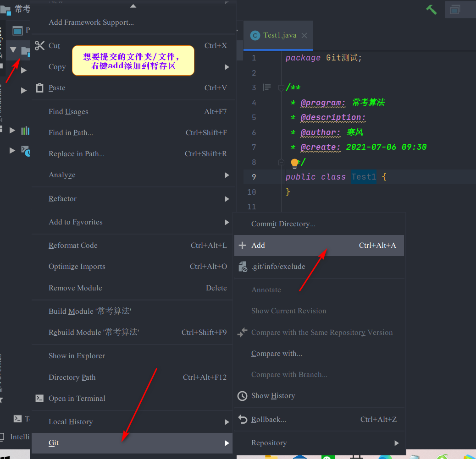Click the Rollback undo arrow icon

[x=243, y=419]
